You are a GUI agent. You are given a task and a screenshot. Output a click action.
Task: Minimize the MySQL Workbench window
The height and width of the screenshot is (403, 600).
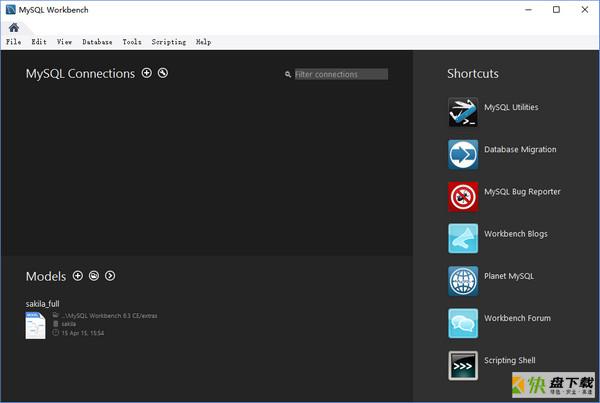point(528,10)
